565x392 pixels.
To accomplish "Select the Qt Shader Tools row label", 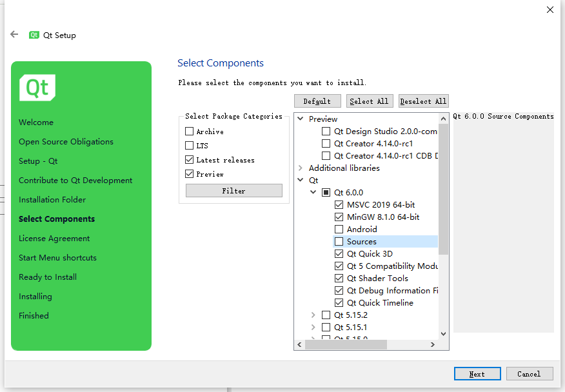I will (377, 278).
